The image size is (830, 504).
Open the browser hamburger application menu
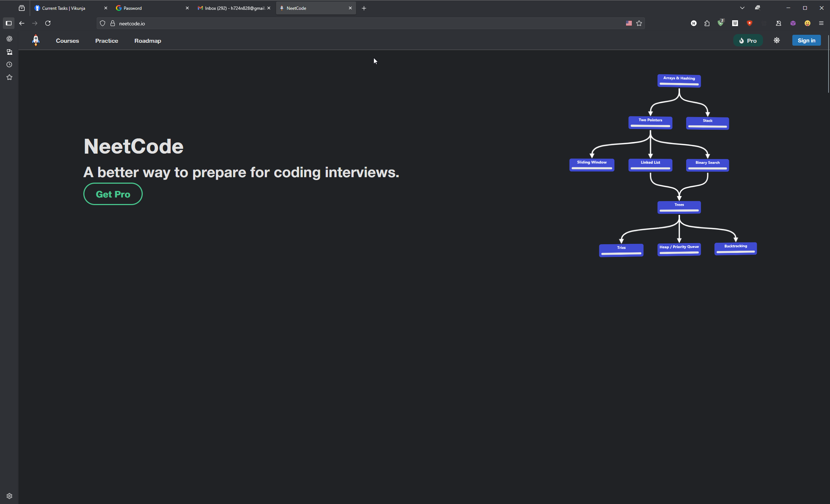click(821, 23)
